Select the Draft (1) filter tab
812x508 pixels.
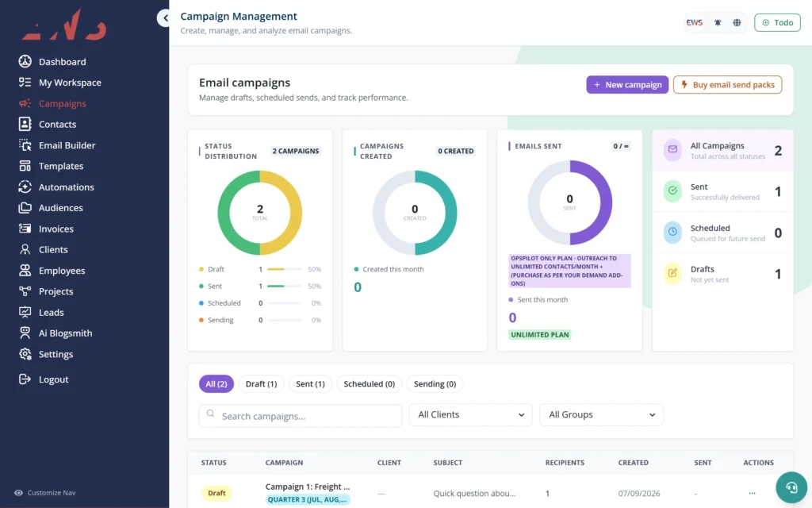click(x=261, y=383)
